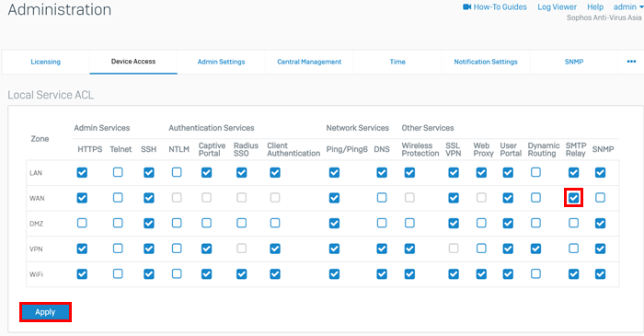Click the How-To Guides link text
The width and height of the screenshot is (644, 336).
tap(500, 7)
